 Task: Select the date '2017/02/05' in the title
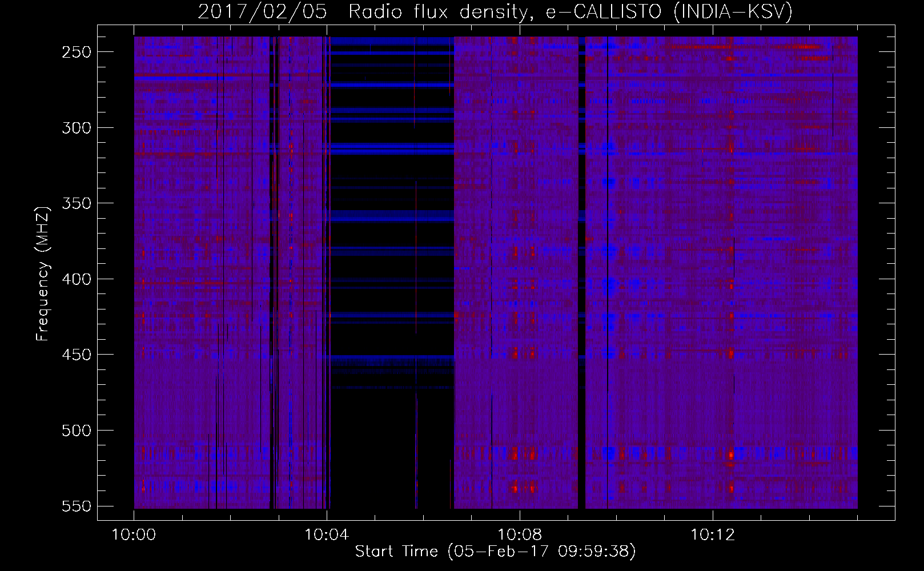click(263, 11)
